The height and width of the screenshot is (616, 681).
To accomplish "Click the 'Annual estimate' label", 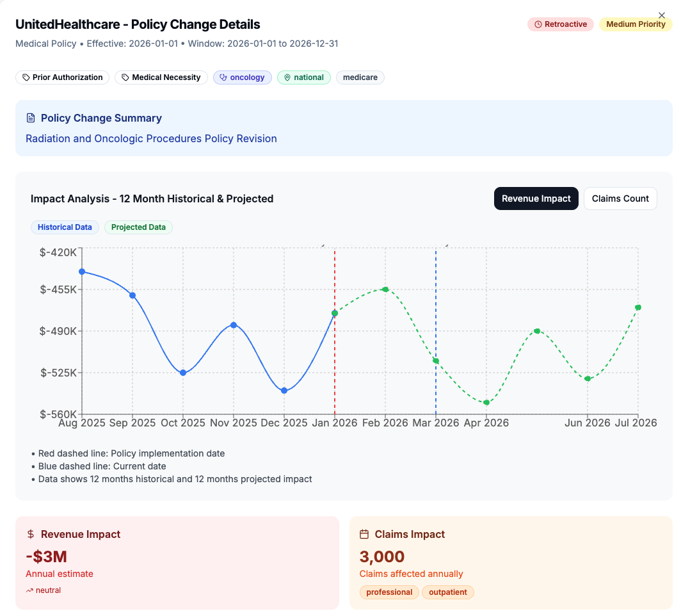I will [60, 574].
